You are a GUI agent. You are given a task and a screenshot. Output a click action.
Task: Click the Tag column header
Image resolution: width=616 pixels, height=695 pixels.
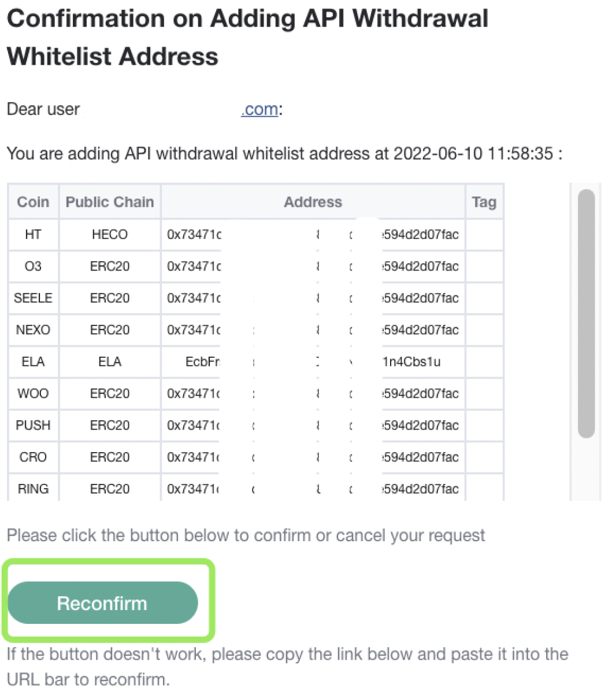pyautogui.click(x=484, y=202)
